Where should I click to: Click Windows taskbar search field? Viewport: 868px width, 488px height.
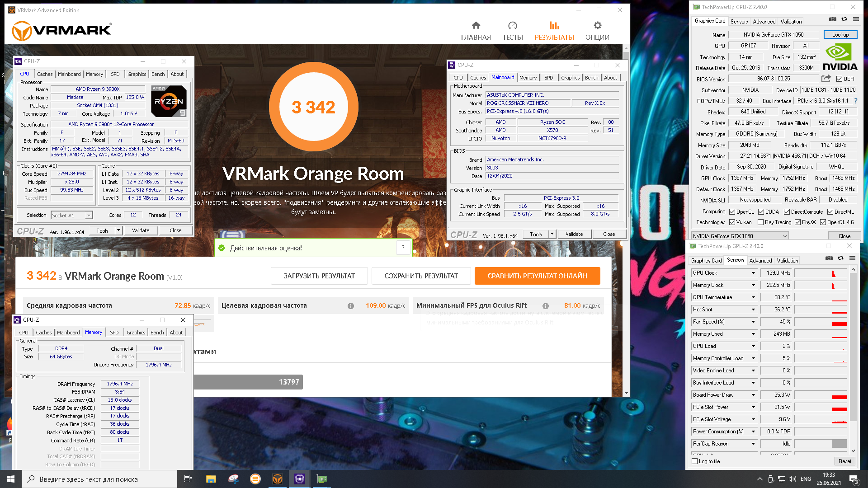click(99, 479)
